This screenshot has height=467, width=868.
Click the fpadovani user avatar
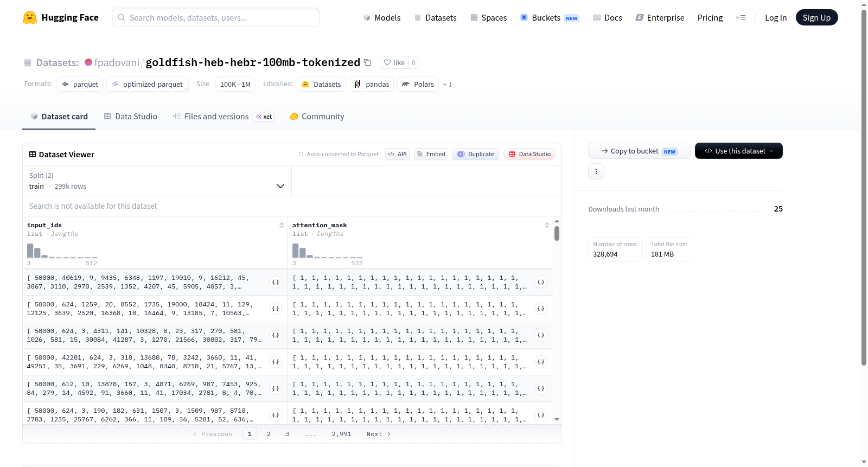88,62
